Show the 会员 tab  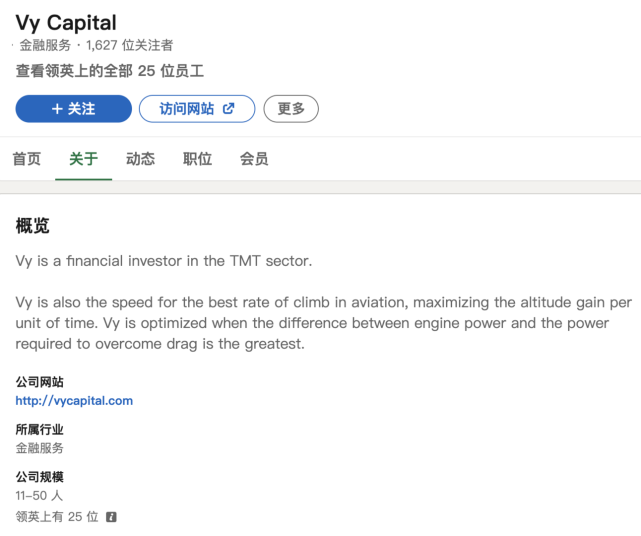pyautogui.click(x=254, y=159)
